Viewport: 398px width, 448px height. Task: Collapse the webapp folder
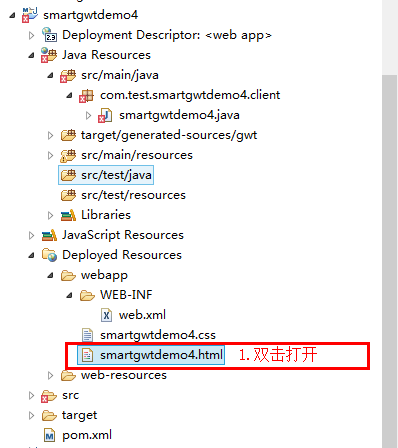(50, 275)
